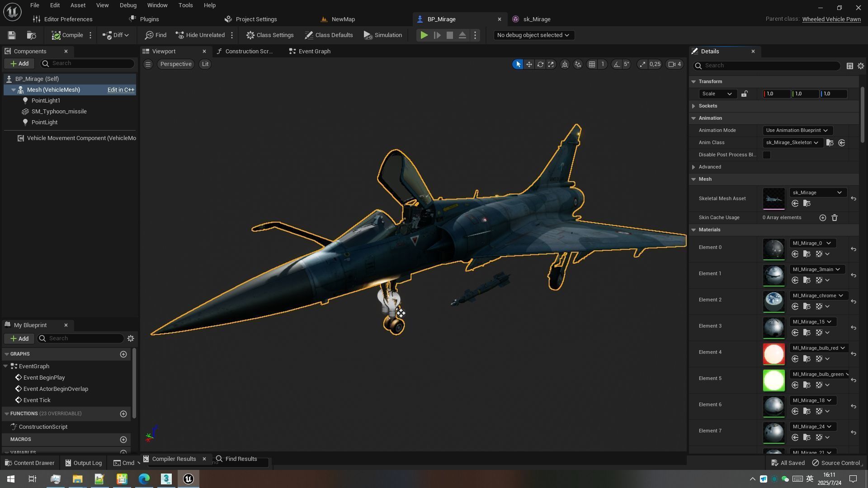Expand the Sockets section
This screenshot has height=488, width=868.
tap(693, 106)
